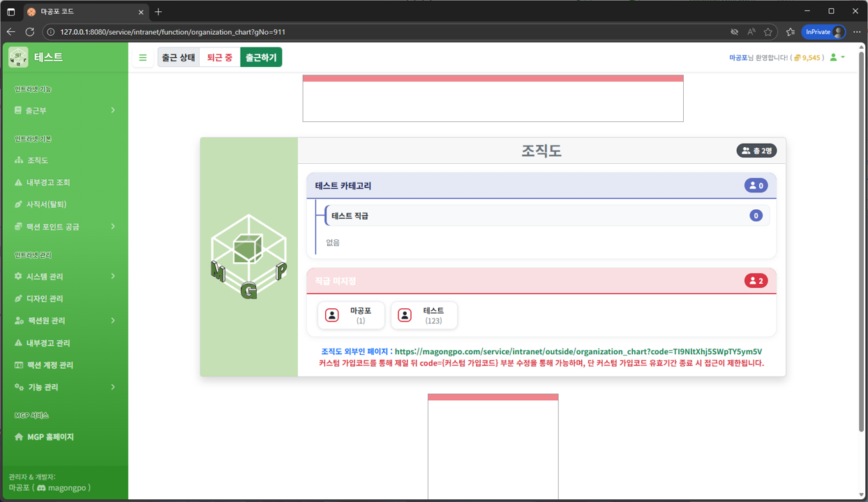Open the organization chart outside page link
Screen dimensions: 868x502
coord(578,352)
